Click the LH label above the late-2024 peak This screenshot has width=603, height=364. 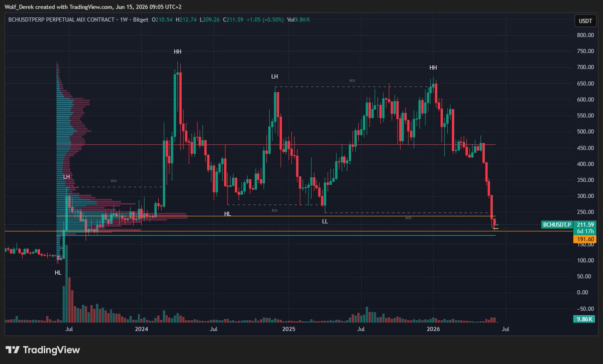[x=274, y=77]
